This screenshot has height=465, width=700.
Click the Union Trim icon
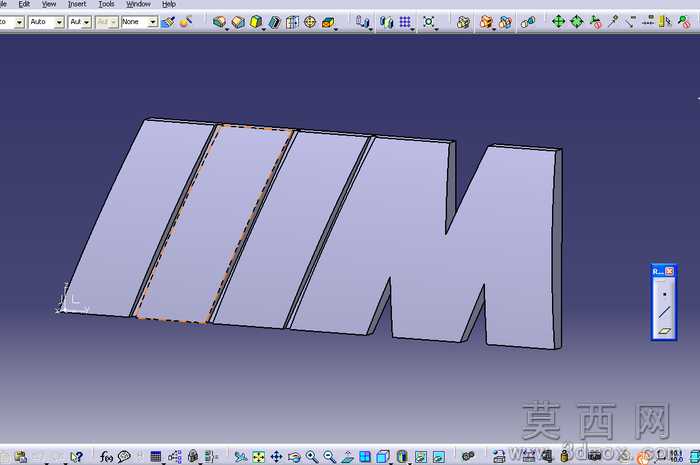click(x=505, y=22)
